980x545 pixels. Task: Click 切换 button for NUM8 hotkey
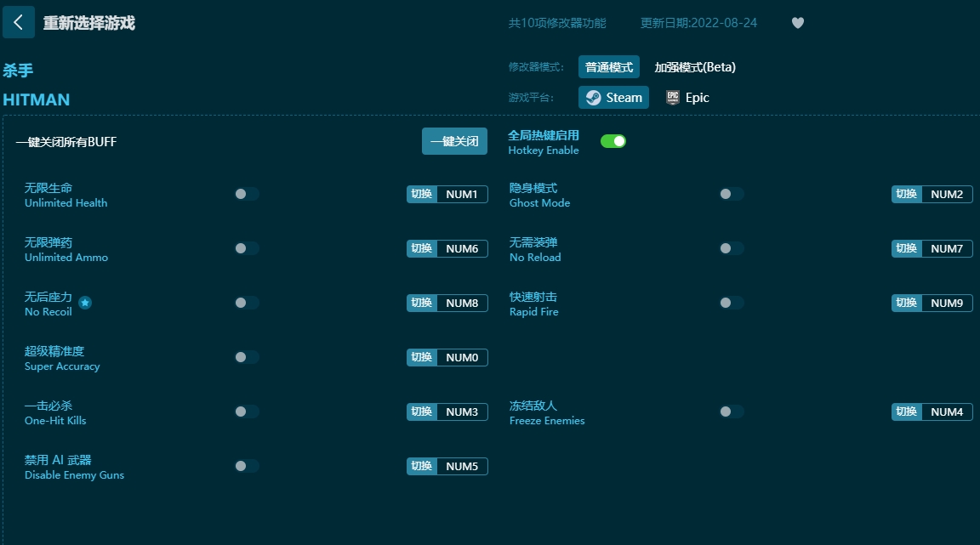tap(422, 304)
